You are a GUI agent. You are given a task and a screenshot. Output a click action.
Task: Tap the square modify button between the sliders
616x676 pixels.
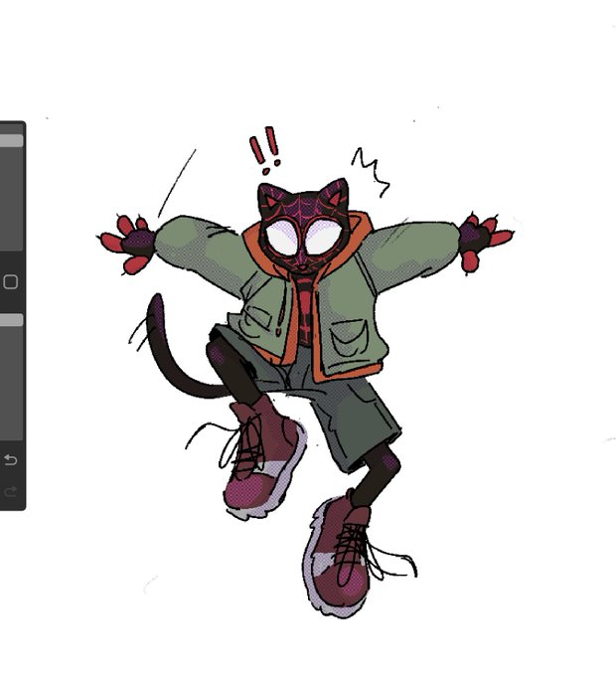pyautogui.click(x=10, y=282)
